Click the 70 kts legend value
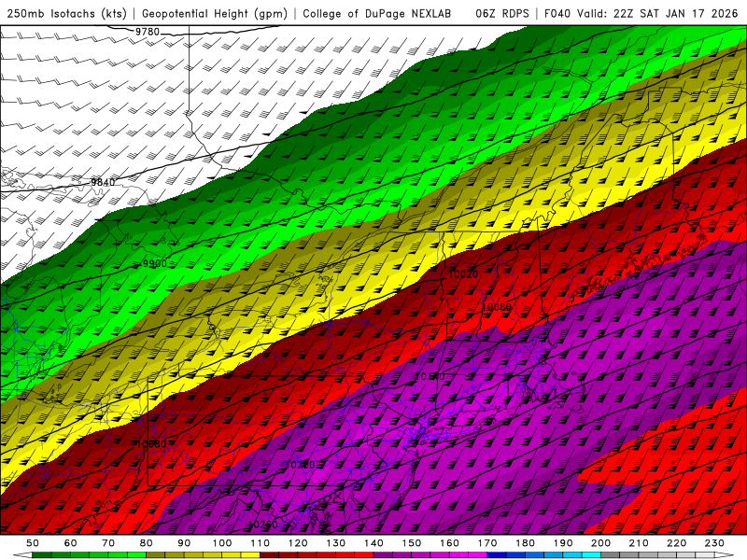 [108, 543]
